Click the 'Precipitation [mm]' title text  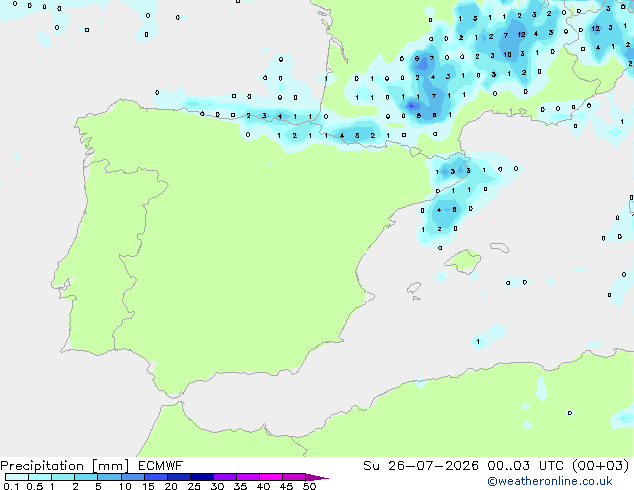pyautogui.click(x=65, y=466)
